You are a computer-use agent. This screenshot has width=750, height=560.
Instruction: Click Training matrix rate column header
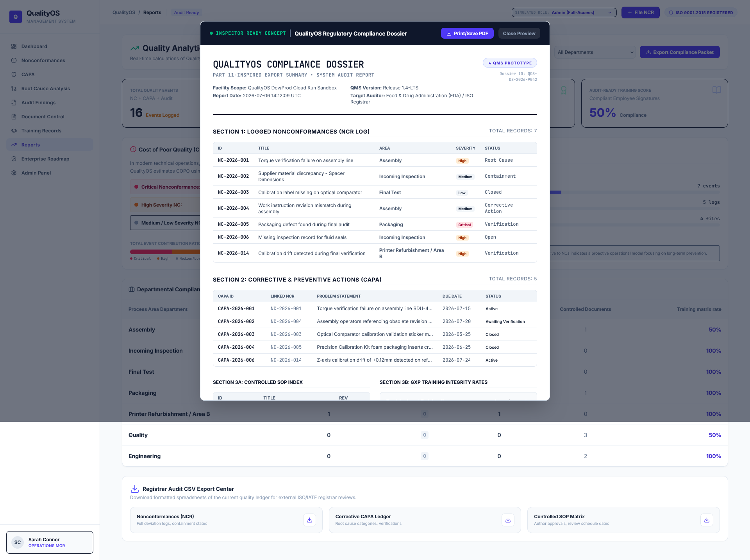[699, 309]
